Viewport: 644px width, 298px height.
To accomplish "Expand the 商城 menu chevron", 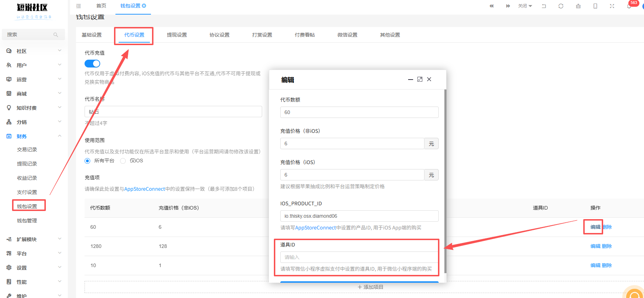I will coord(60,93).
